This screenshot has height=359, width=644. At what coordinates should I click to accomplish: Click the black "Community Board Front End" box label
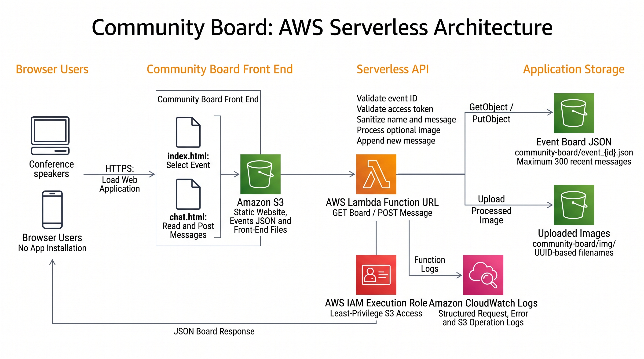(208, 99)
